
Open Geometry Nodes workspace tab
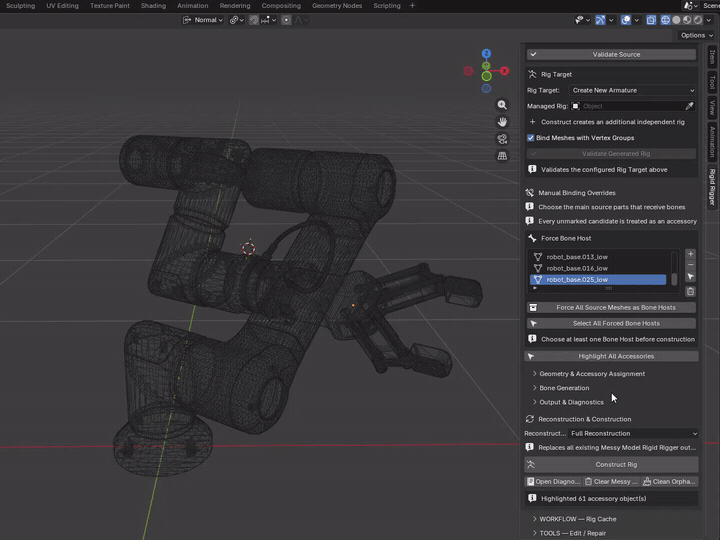click(337, 6)
